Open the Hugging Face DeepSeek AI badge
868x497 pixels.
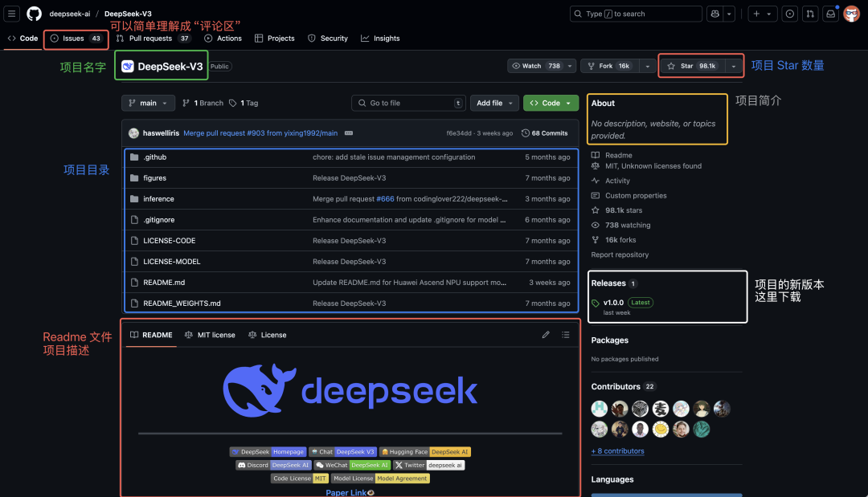424,452
